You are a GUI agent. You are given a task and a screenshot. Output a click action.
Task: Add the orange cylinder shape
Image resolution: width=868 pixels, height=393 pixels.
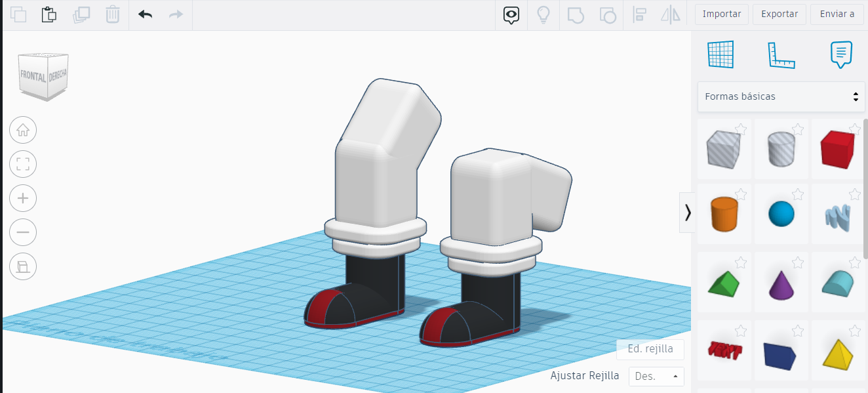pyautogui.click(x=724, y=213)
